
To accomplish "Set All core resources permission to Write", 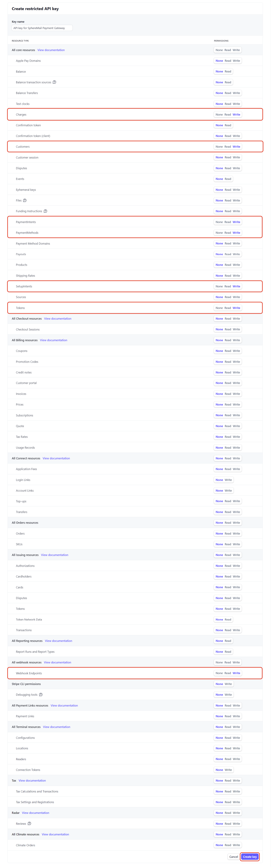I will (236, 50).
